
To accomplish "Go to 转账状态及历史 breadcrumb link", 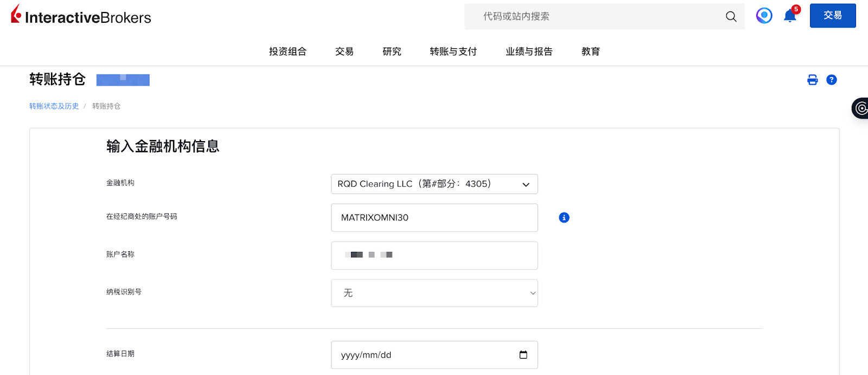I will point(54,106).
